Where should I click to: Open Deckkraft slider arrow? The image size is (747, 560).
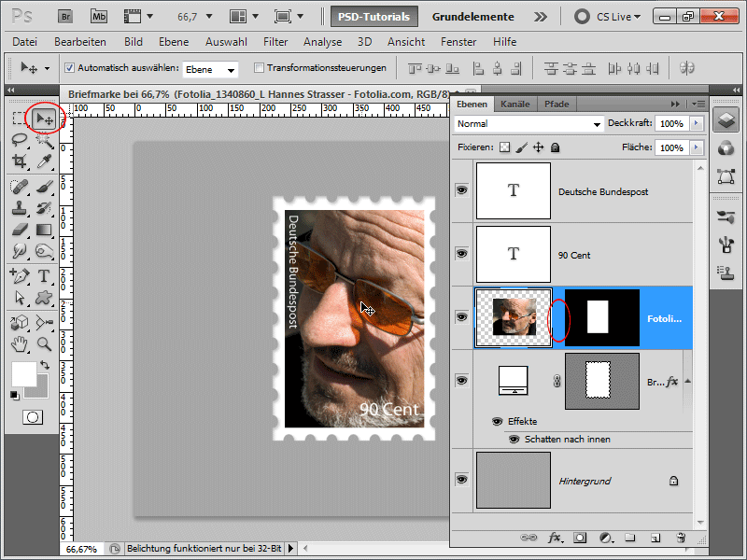click(x=697, y=123)
